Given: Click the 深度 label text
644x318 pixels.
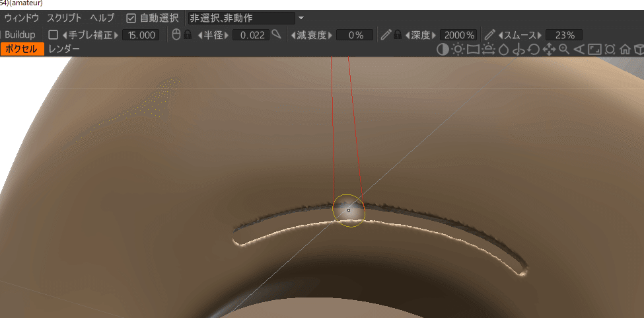Looking at the screenshot, I should [x=421, y=35].
